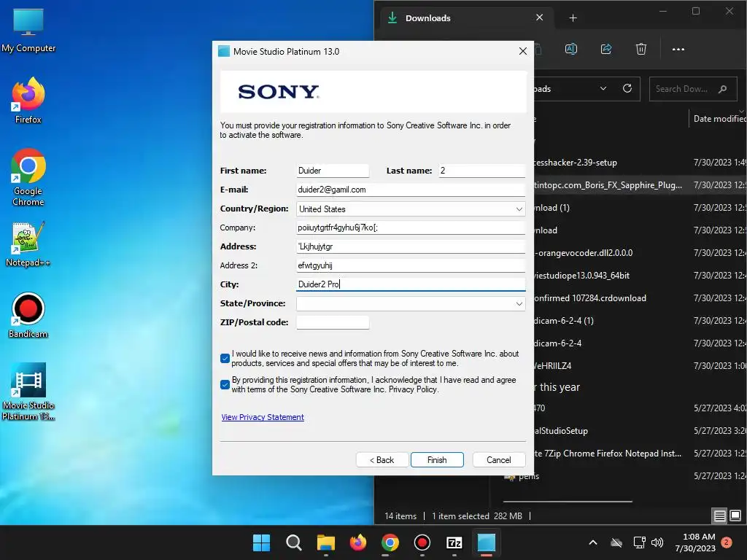
Task: Open File Explorer from the taskbar
Action: point(326,542)
